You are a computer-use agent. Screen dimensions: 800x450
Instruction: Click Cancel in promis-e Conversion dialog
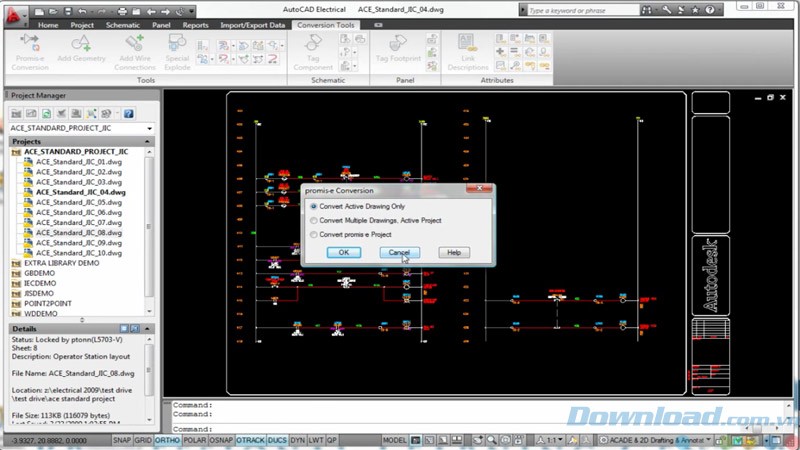click(x=399, y=253)
